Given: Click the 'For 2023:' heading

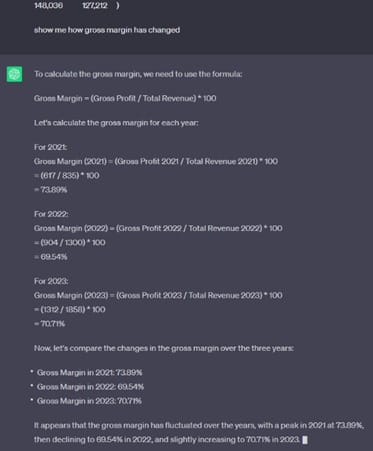Looking at the screenshot, I should tap(51, 281).
